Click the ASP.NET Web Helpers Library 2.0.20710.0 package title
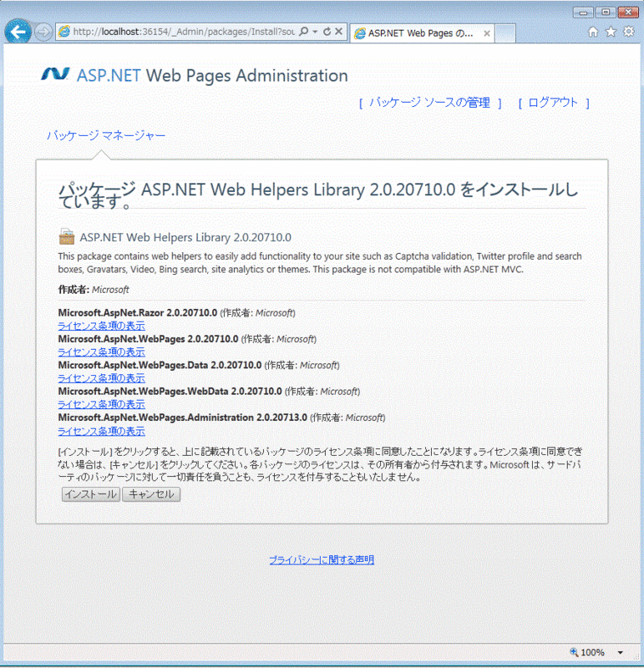644x668 pixels. click(185, 237)
